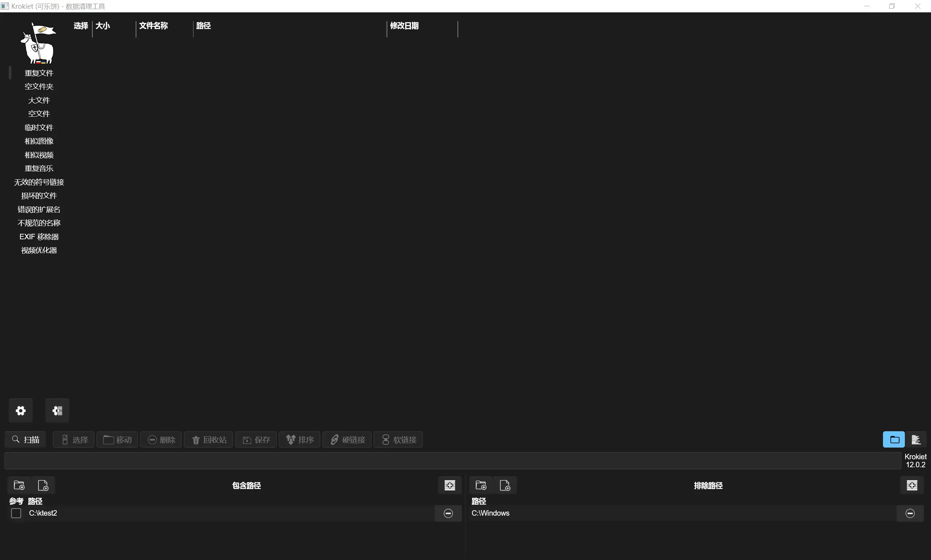The image size is (931, 560).
Task: Click the 移动 move button
Action: 117,440
